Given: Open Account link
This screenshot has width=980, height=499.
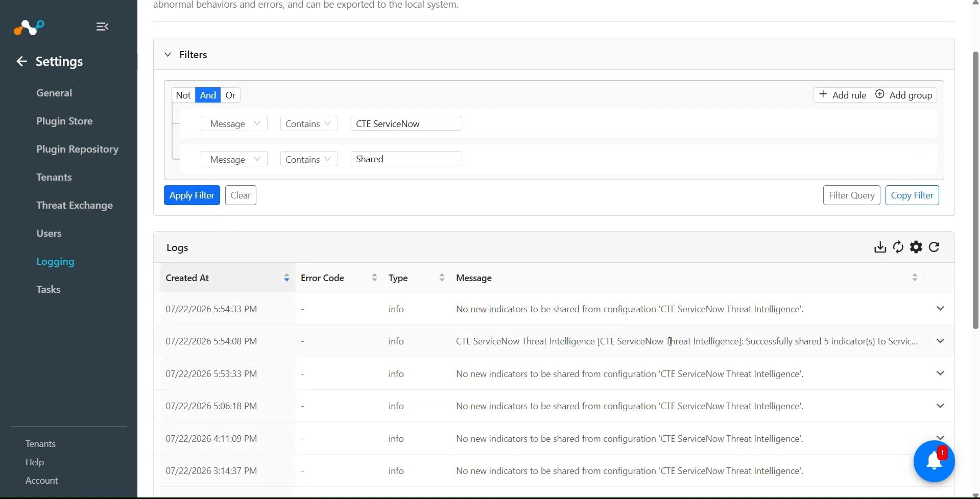Looking at the screenshot, I should (x=42, y=481).
